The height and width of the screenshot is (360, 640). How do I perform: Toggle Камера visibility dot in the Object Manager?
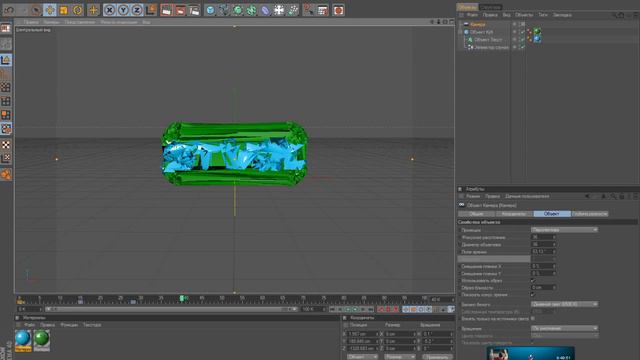tap(514, 24)
